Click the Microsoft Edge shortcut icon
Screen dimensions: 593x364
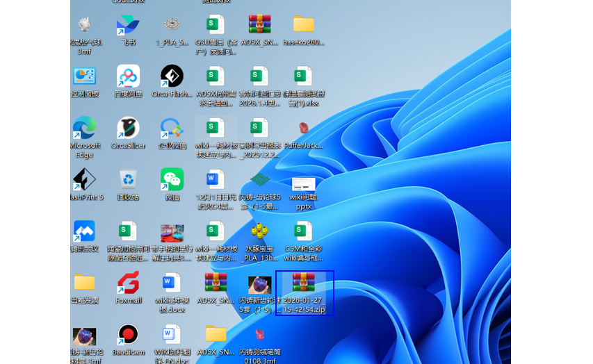[84, 128]
